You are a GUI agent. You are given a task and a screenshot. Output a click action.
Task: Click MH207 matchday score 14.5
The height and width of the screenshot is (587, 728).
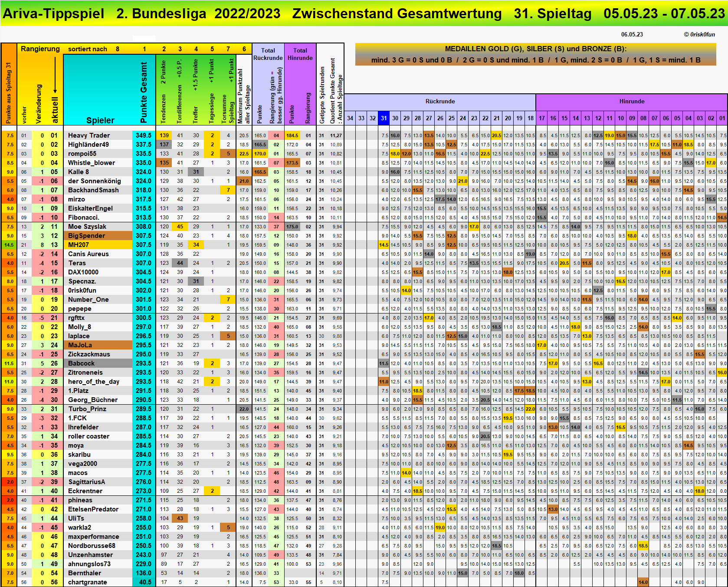coord(384,245)
